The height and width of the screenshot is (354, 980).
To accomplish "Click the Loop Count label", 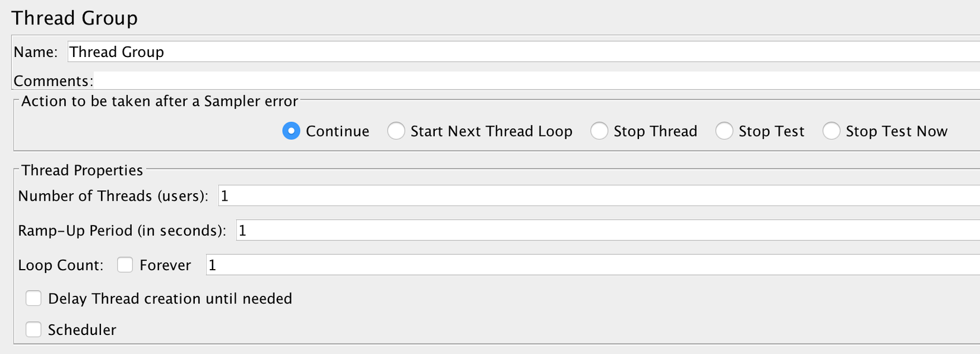I will click(x=61, y=265).
